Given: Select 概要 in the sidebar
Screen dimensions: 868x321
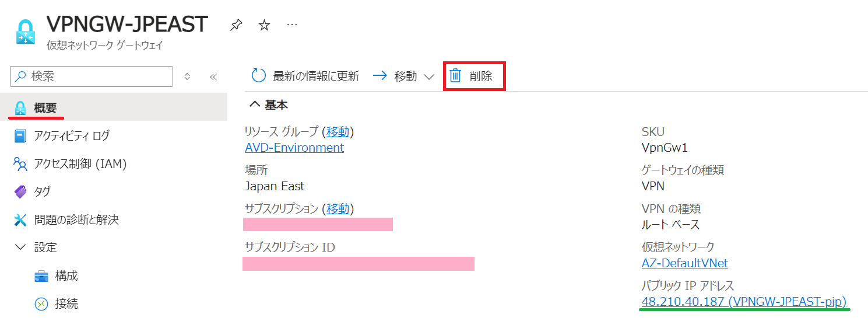Looking at the screenshot, I should point(45,108).
